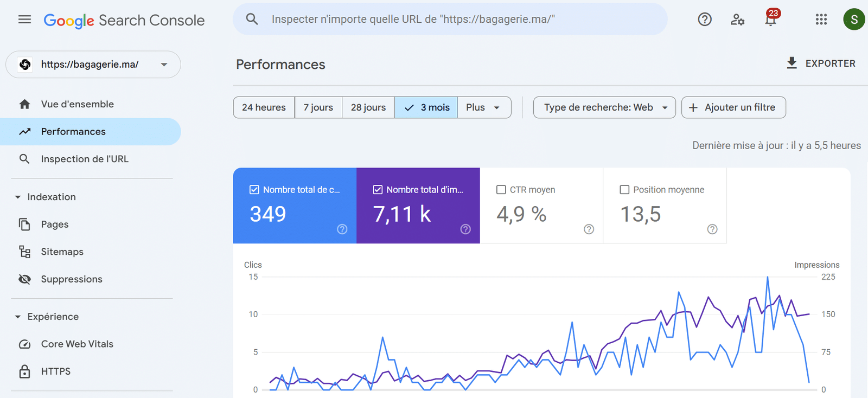Click the Core Web Vitals gauge icon
The width and height of the screenshot is (868, 398).
pos(24,344)
